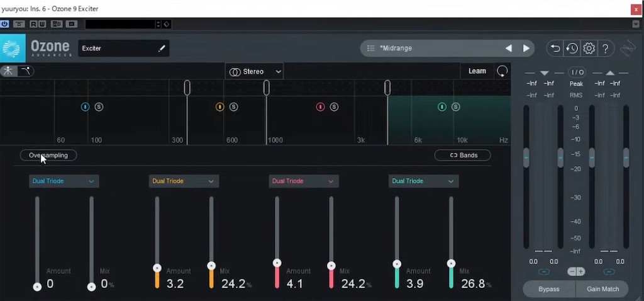The image size is (644, 301).
Task: Click red band Mix slider handle
Action: (x=331, y=266)
